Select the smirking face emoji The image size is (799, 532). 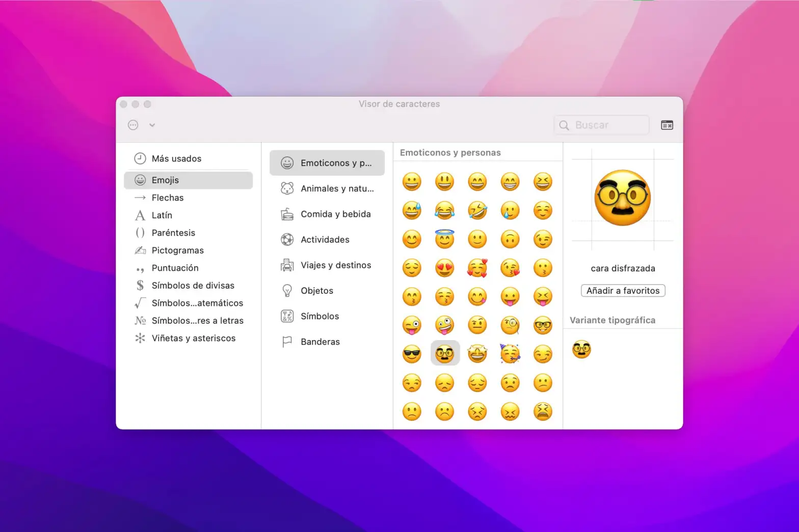coord(543,354)
